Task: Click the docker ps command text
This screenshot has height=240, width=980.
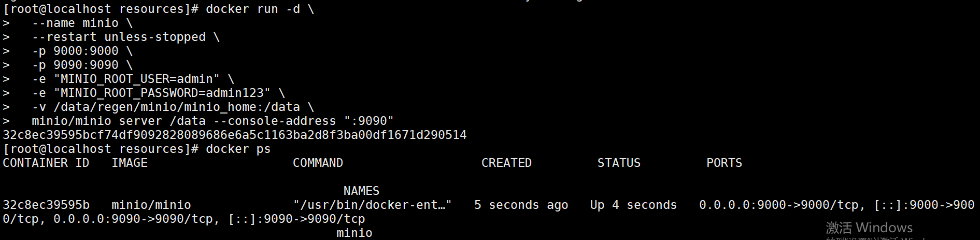Action: click(x=238, y=149)
